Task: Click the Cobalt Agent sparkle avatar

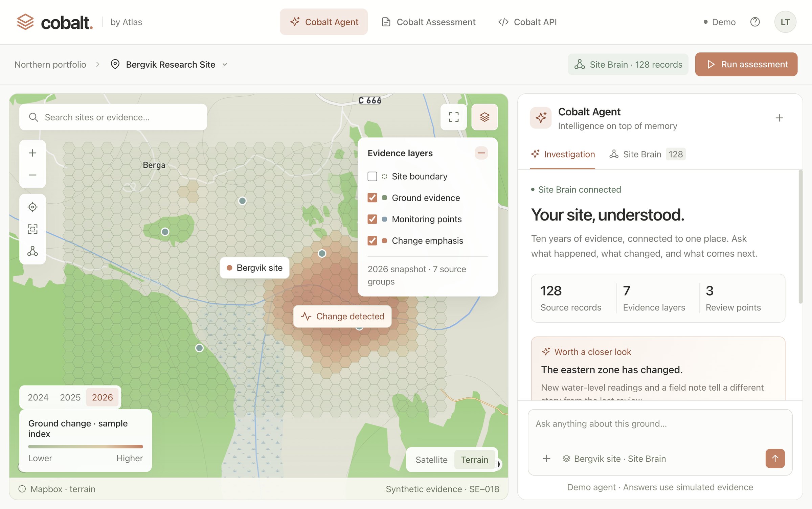Action: click(x=541, y=118)
